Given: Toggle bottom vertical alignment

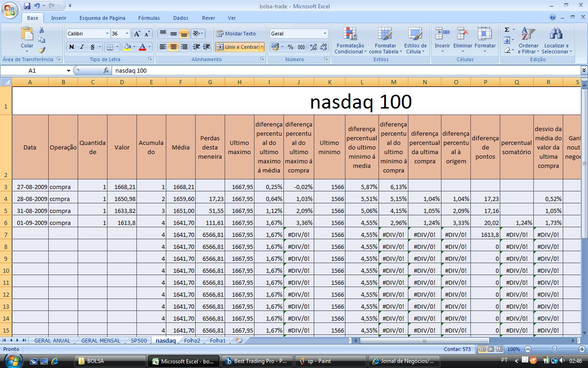Looking at the screenshot, I should pos(184,34).
